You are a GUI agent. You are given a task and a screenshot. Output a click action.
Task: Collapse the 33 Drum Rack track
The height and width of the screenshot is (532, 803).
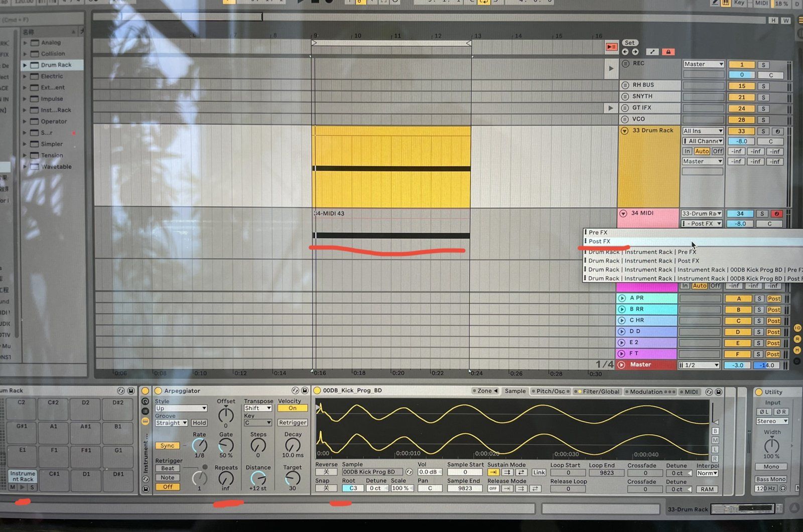(x=625, y=130)
